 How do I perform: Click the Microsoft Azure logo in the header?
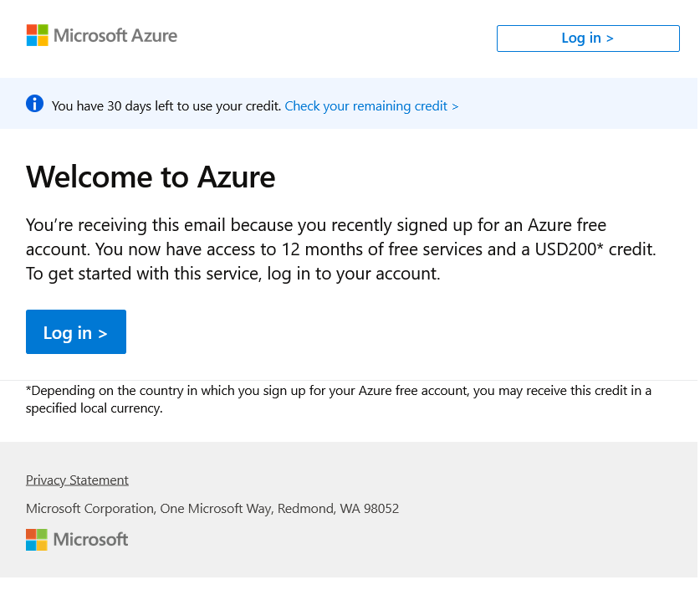pyautogui.click(x=102, y=35)
